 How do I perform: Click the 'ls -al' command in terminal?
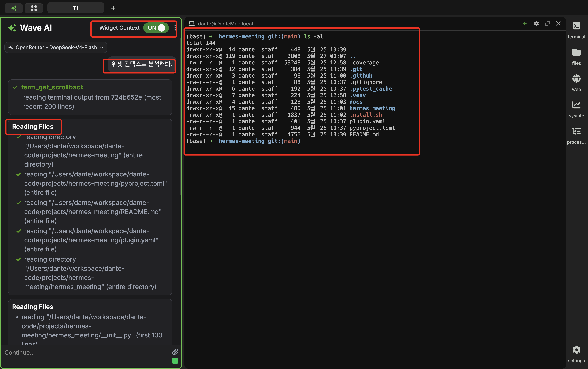314,37
